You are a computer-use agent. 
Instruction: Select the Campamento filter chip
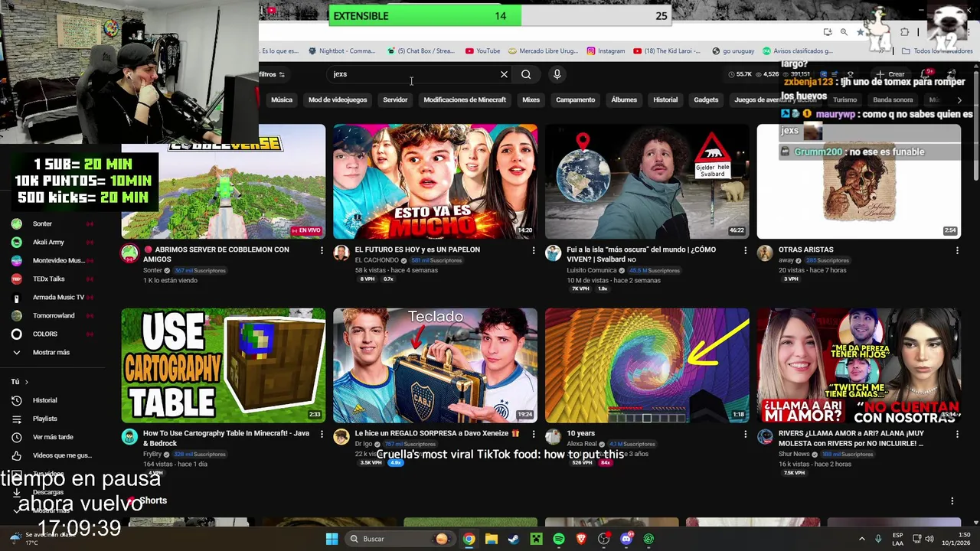click(x=575, y=99)
